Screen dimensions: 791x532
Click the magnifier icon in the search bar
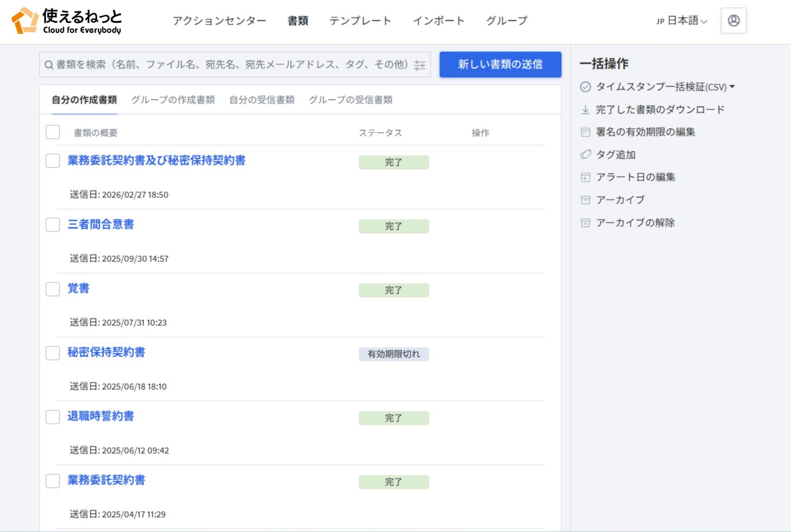point(48,65)
